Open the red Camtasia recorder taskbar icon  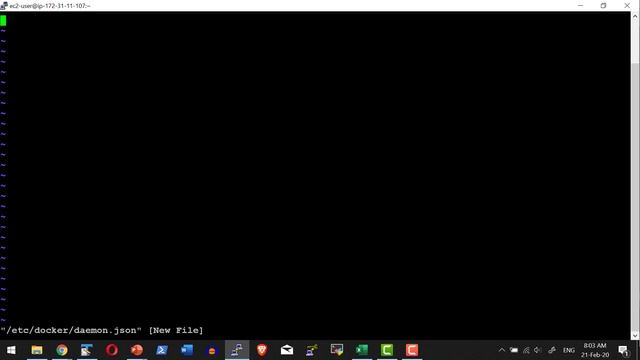point(411,350)
